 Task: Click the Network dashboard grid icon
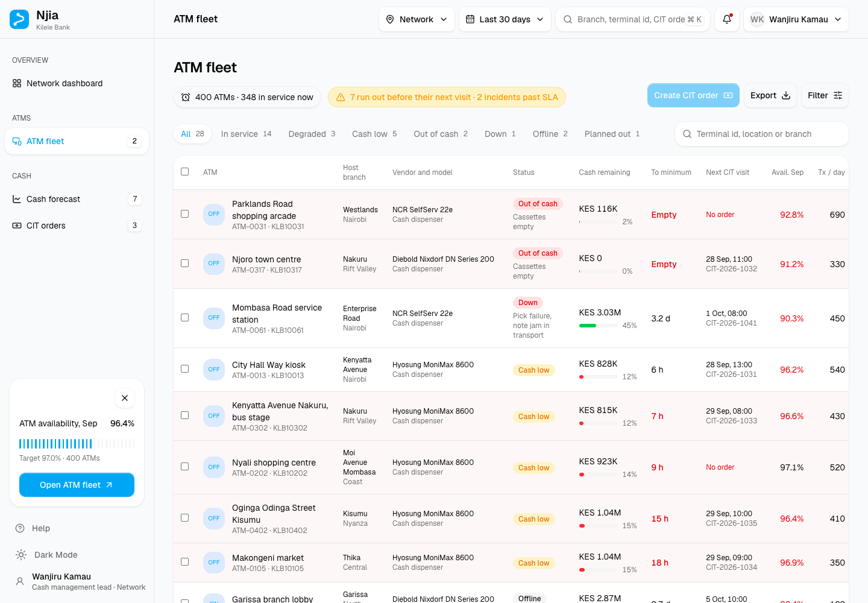coord(17,83)
